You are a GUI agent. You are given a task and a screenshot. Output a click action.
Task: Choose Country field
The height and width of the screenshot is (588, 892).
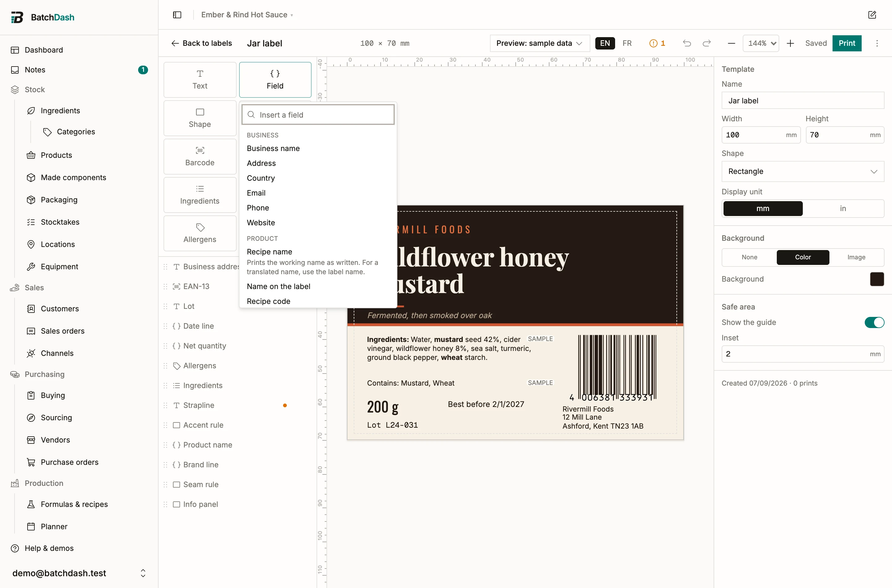[x=318, y=178]
